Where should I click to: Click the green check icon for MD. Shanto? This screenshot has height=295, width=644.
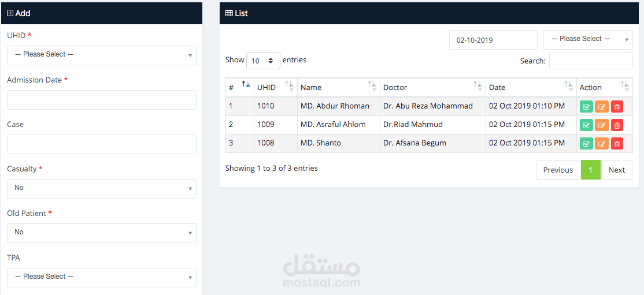[586, 144]
